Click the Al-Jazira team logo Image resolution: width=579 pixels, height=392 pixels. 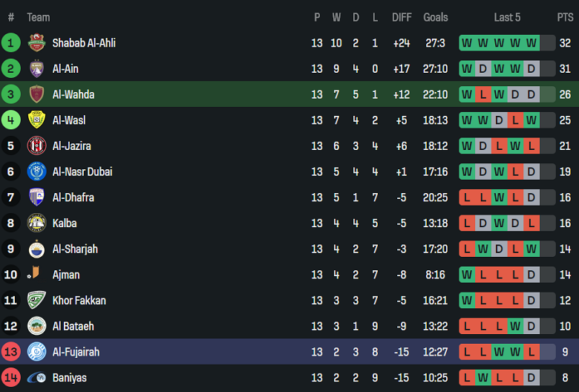[x=36, y=146]
